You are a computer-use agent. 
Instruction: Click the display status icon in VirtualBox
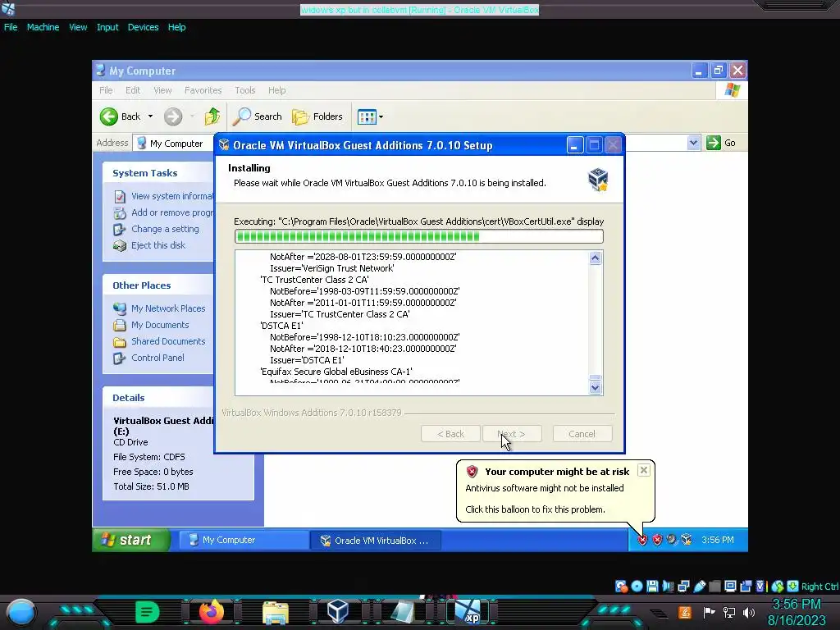tap(730, 586)
